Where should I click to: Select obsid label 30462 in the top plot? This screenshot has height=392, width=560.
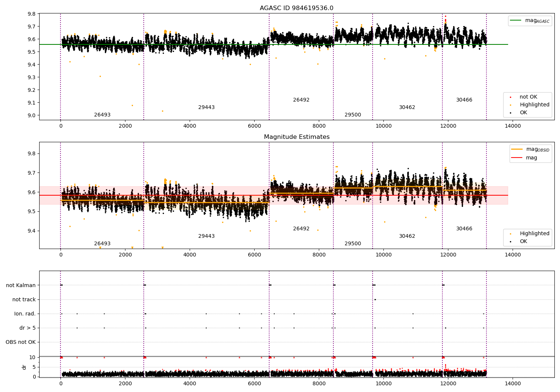coord(407,108)
